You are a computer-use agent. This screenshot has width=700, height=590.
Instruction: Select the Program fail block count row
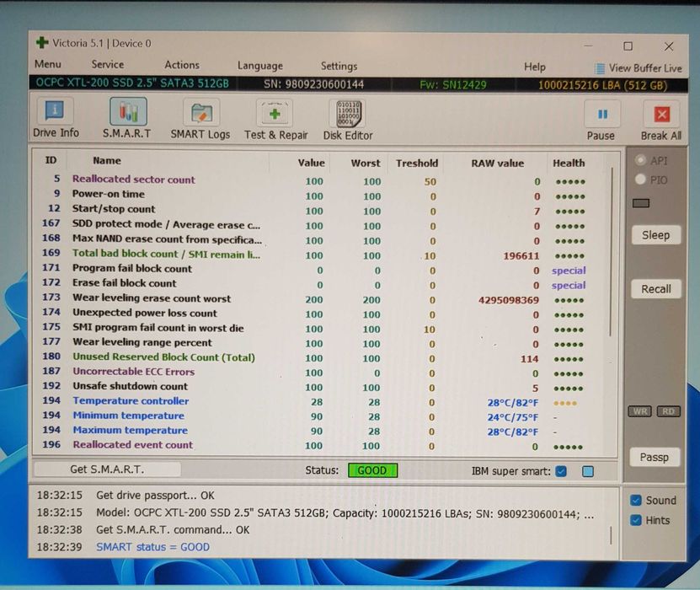319,270
